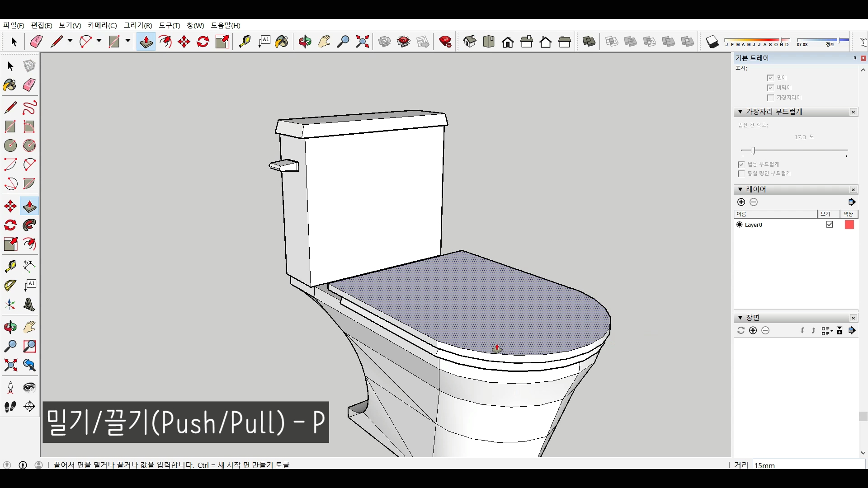Enable the 동일 평면 부드럽게 checkbox
Image resolution: width=868 pixels, height=488 pixels.
click(741, 174)
